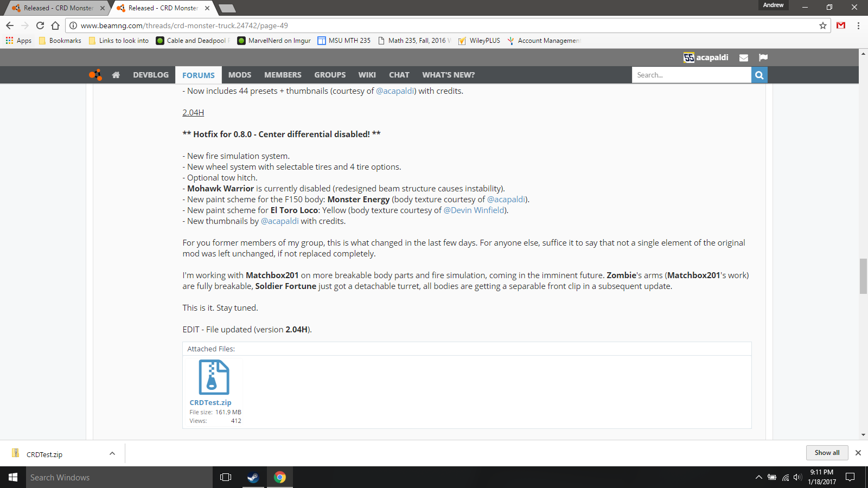The image size is (868, 488).
Task: Close the downloads bar
Action: (x=858, y=453)
